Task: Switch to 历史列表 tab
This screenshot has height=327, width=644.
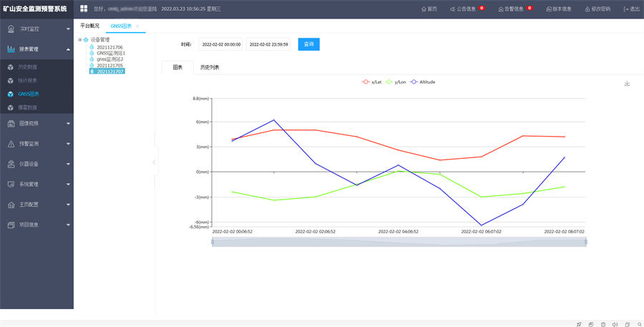Action: pyautogui.click(x=210, y=67)
